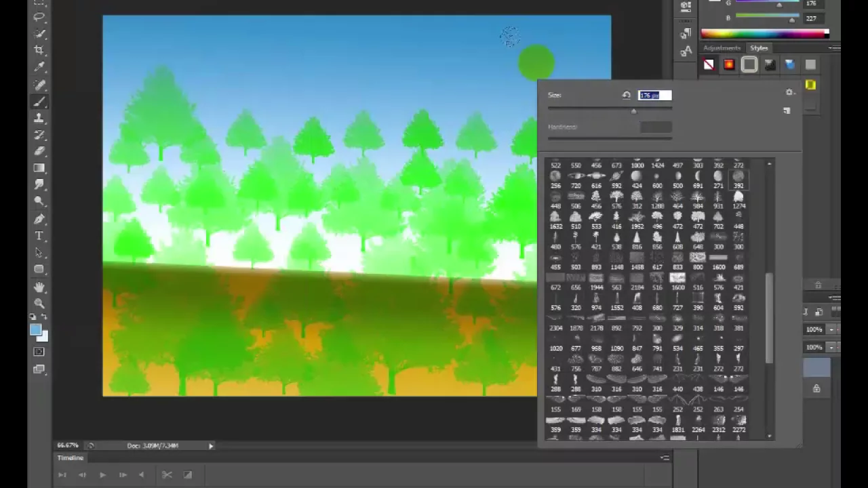868x488 pixels.
Task: Select the Eyedropper tool
Action: 39,68
